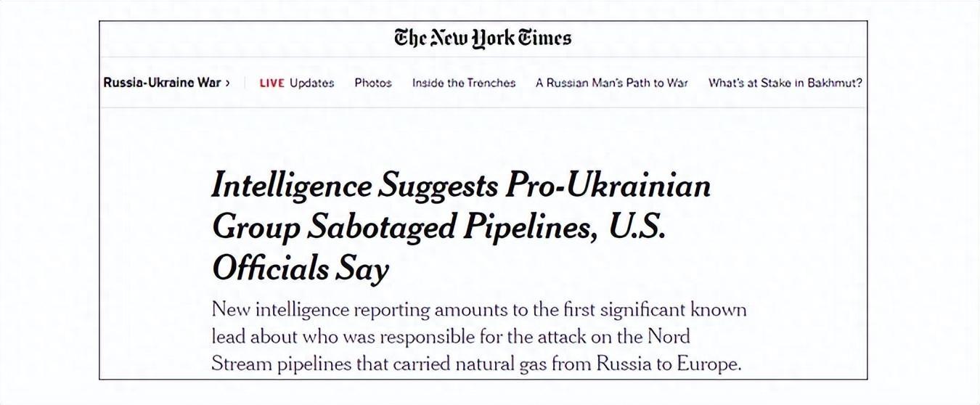Click the red LIVE label
The width and height of the screenshot is (980, 405).
271,83
